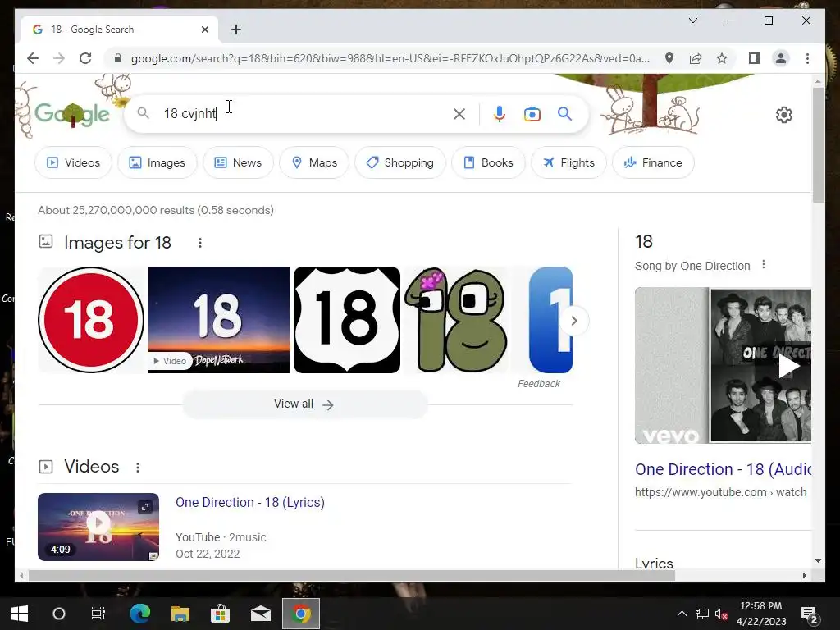Launch Microsoft Edge from taskbar
Viewport: 840px width, 630px height.
[x=139, y=614]
